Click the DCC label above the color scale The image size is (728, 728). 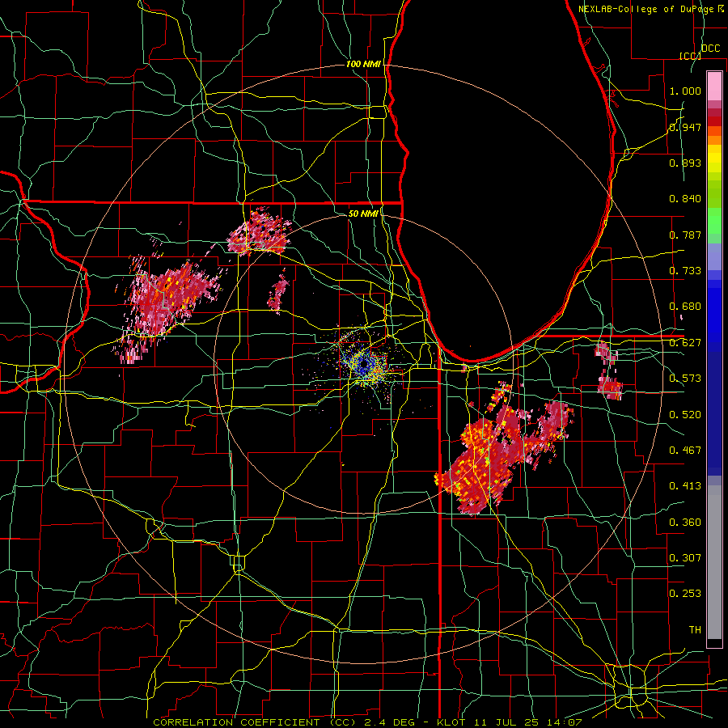point(710,49)
